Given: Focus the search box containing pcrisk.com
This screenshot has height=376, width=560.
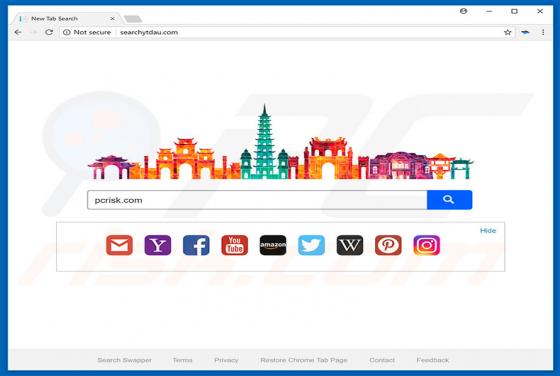Looking at the screenshot, I should [257, 200].
